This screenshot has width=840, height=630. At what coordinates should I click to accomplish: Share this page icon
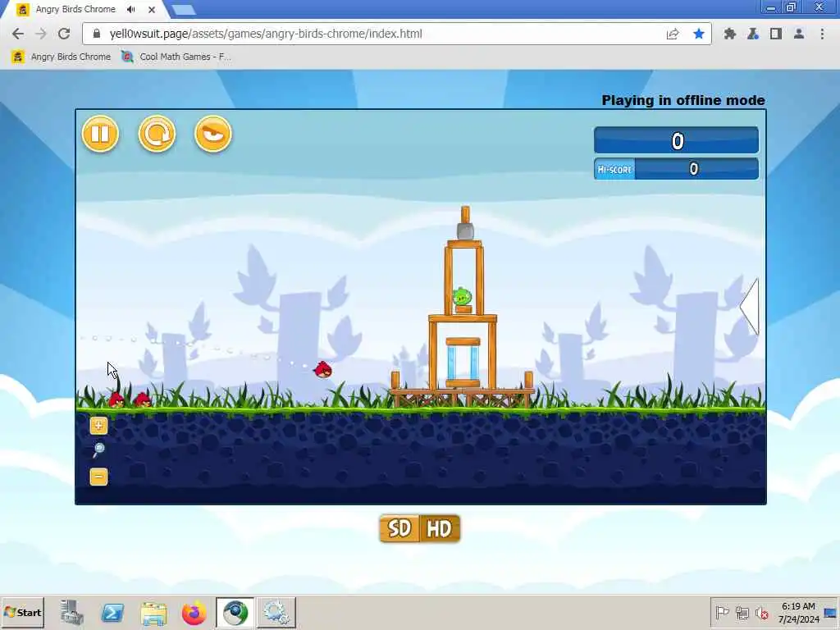coord(673,34)
